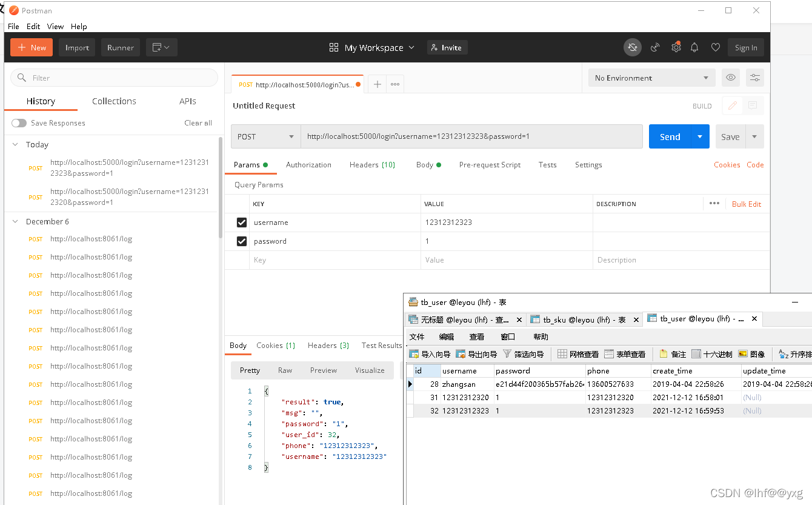This screenshot has width=812, height=505.
Task: Click the heart icon in header
Action: (716, 47)
